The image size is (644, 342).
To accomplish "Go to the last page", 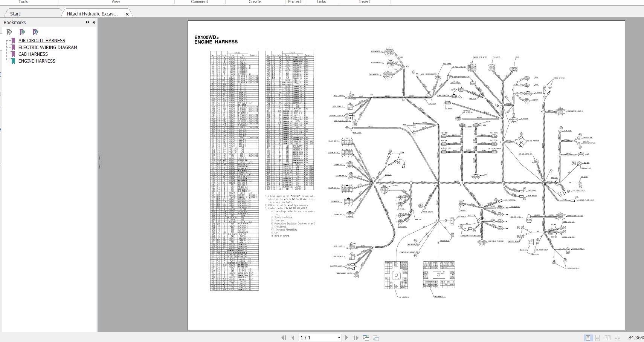I will pyautogui.click(x=356, y=337).
